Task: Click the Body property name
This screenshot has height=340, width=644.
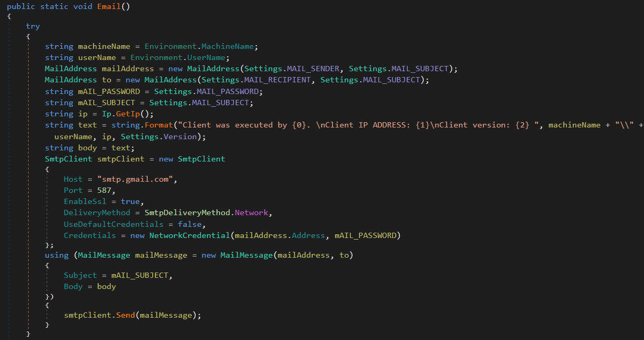Action: click(x=73, y=286)
